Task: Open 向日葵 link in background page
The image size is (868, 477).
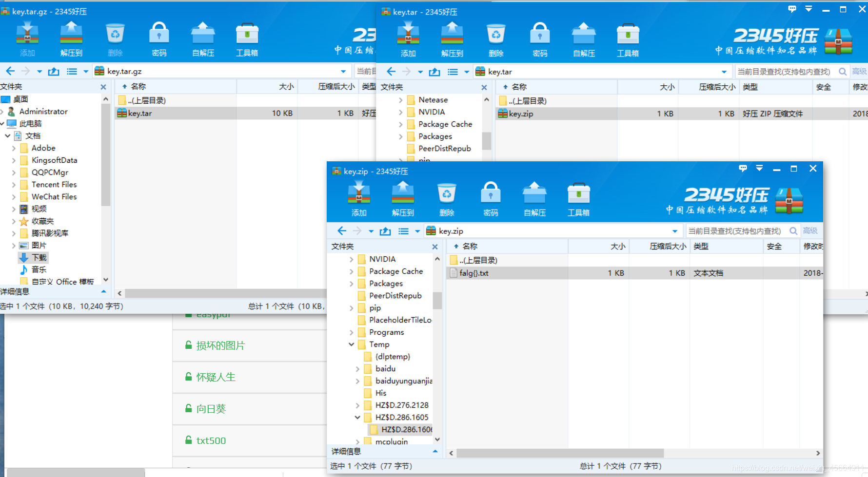Action: (x=211, y=409)
